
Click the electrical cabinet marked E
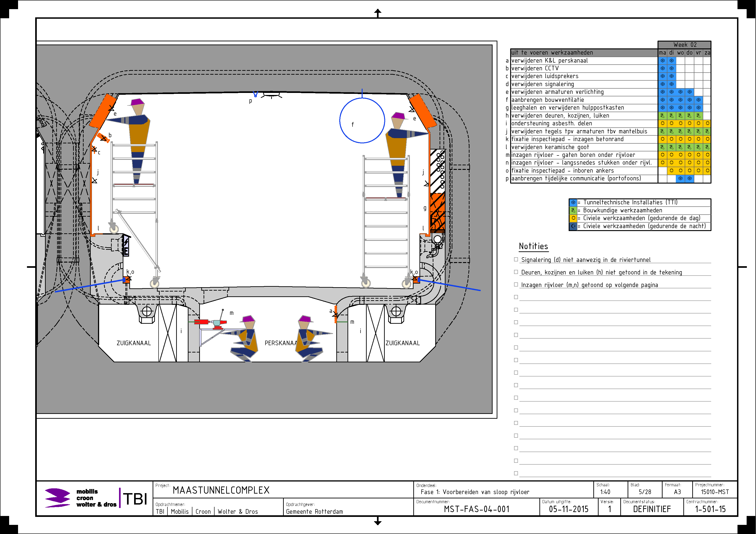pyautogui.click(x=126, y=245)
